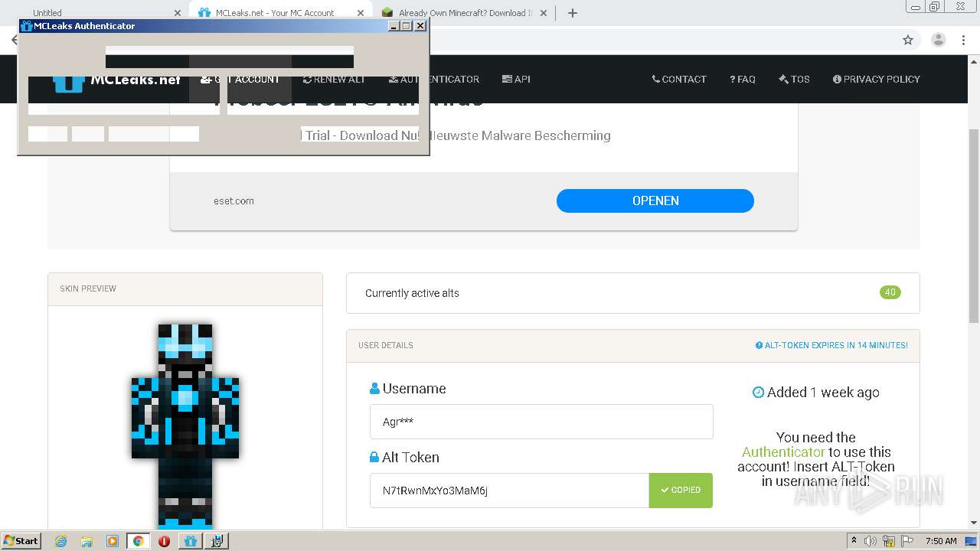Click the scrollbar up arrow
This screenshot has height=551, width=980.
(x=974, y=61)
